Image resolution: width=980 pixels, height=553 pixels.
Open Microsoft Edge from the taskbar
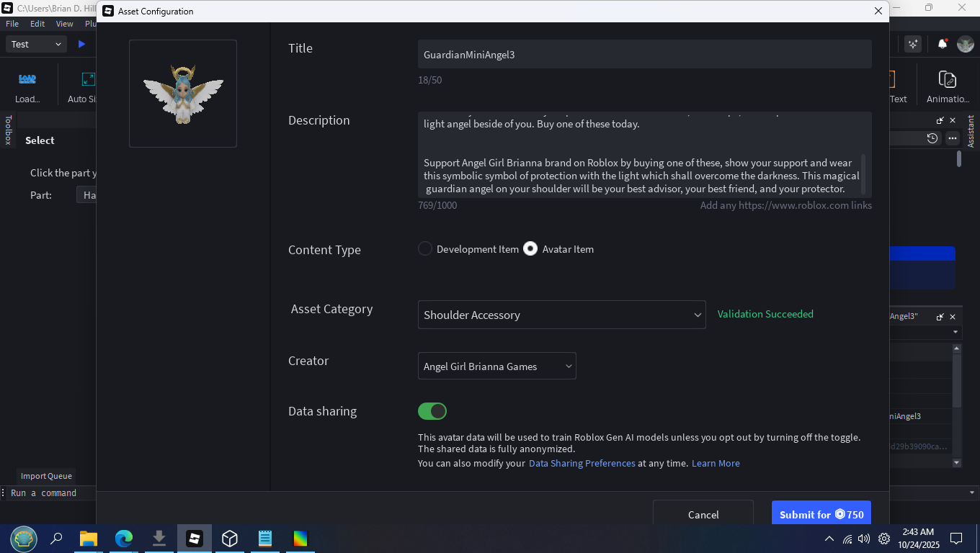pyautogui.click(x=124, y=538)
